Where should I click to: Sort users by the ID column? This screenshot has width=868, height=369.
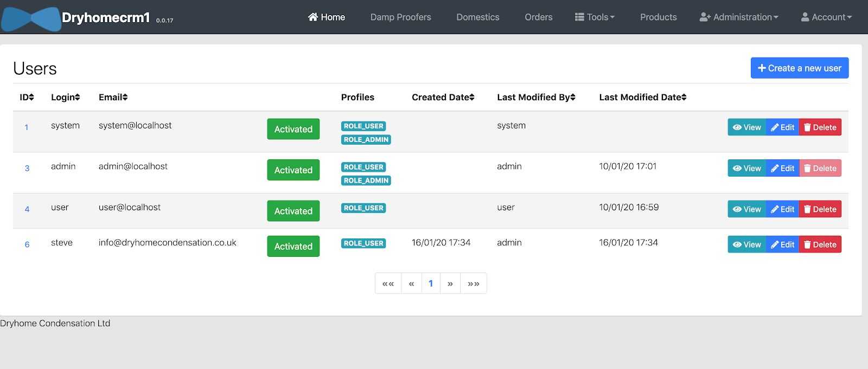click(27, 98)
